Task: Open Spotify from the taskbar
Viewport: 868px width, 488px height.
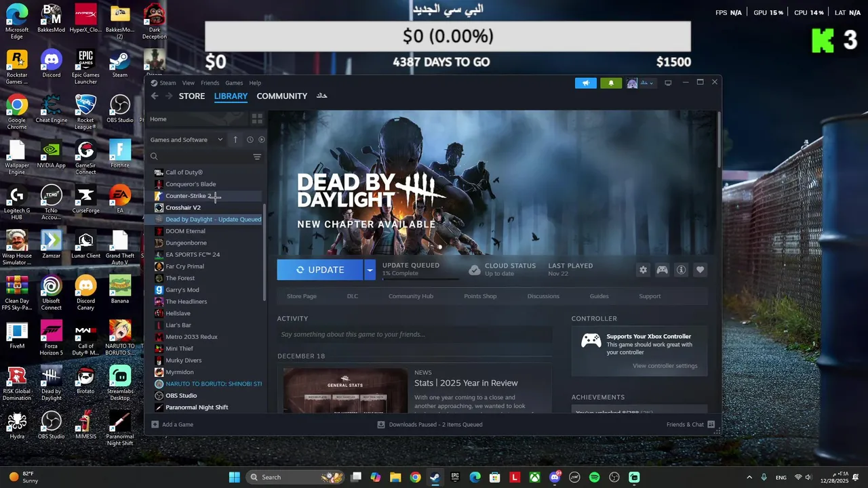Action: click(594, 477)
